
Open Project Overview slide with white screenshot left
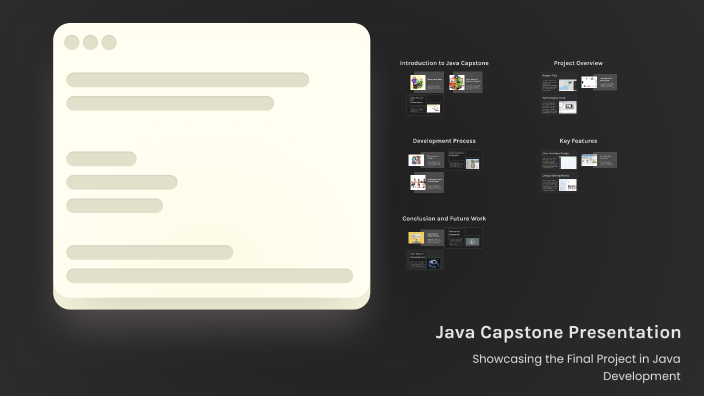pos(599,83)
